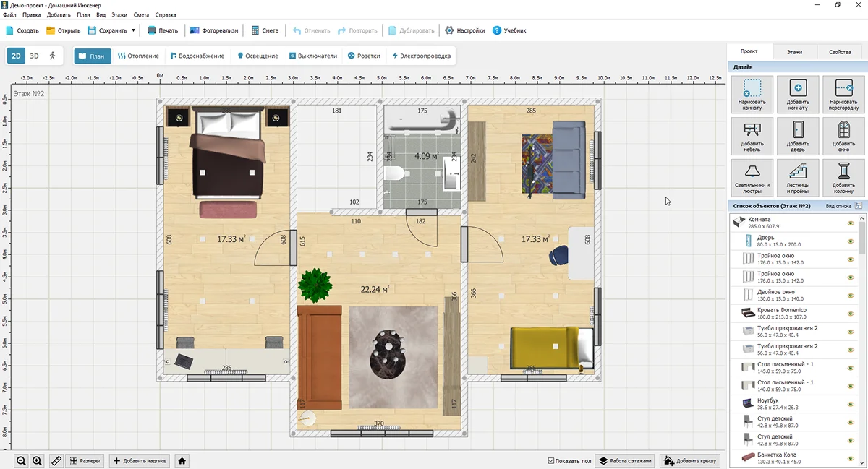Open the Добавить мебель tool
Image resolution: width=868 pixels, height=469 pixels.
point(752,137)
